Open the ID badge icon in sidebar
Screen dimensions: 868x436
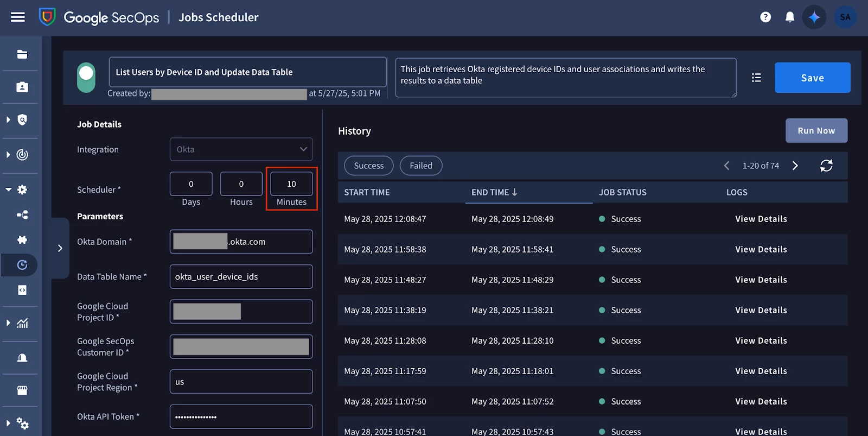click(x=22, y=87)
